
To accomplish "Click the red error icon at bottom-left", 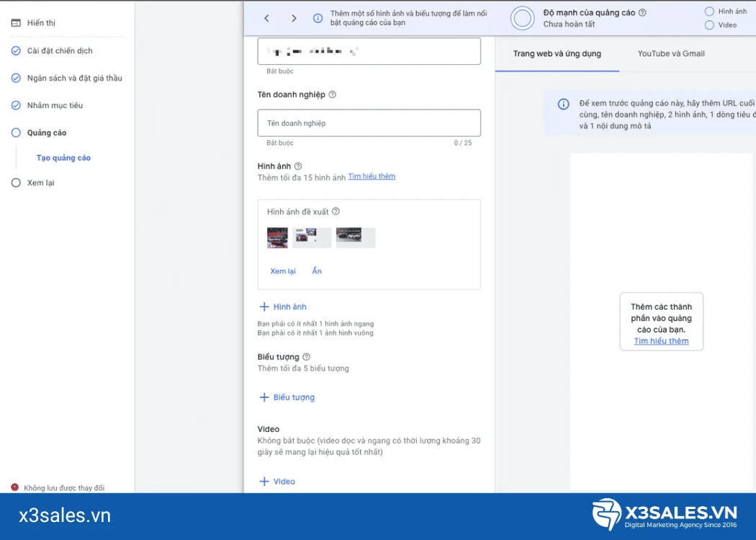I will (15, 487).
